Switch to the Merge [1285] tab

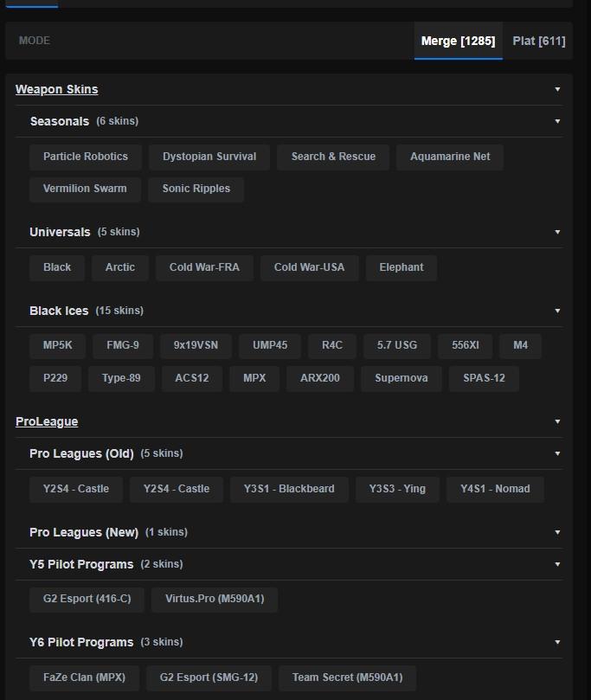tap(458, 41)
